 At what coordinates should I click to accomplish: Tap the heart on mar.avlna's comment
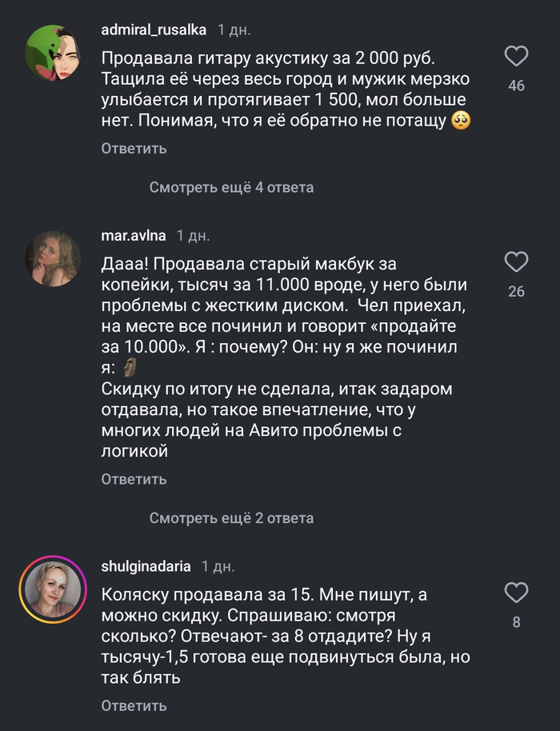point(517,262)
